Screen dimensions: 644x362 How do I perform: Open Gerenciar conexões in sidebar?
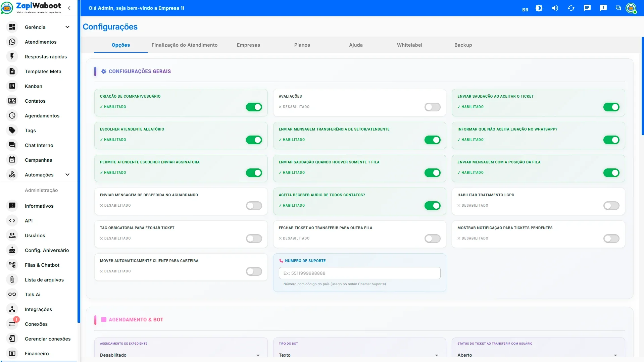39,339
